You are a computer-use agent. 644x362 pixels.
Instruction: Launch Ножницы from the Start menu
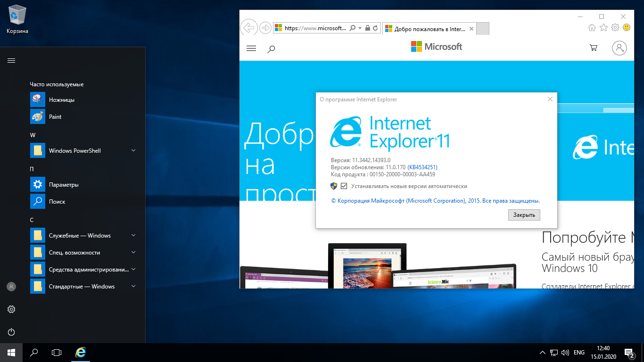(85, 100)
